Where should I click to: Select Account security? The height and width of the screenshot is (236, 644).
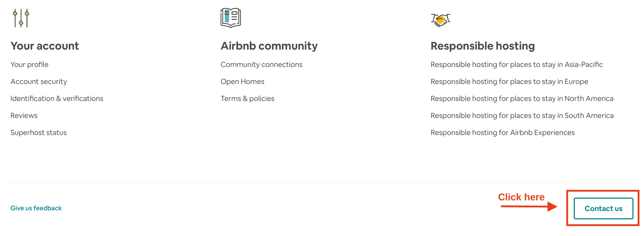[38, 81]
